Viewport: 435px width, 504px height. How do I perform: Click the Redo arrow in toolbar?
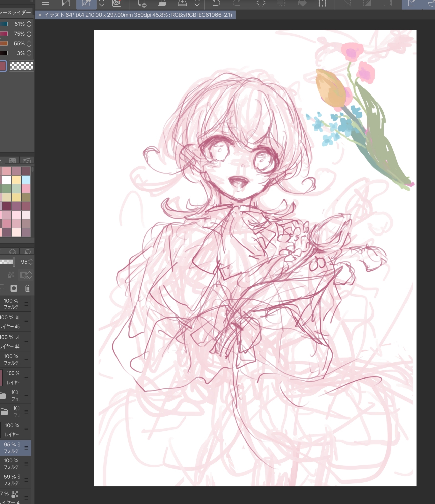[x=236, y=3]
